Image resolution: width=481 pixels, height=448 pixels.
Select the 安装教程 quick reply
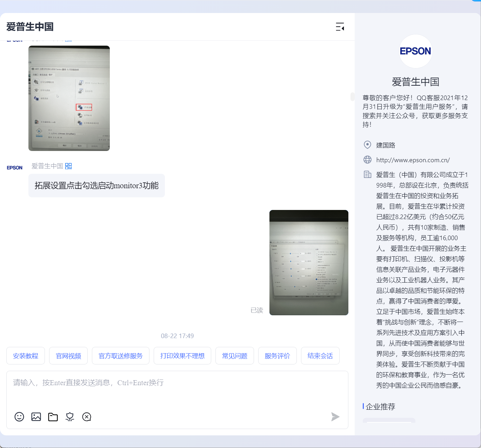click(x=26, y=356)
